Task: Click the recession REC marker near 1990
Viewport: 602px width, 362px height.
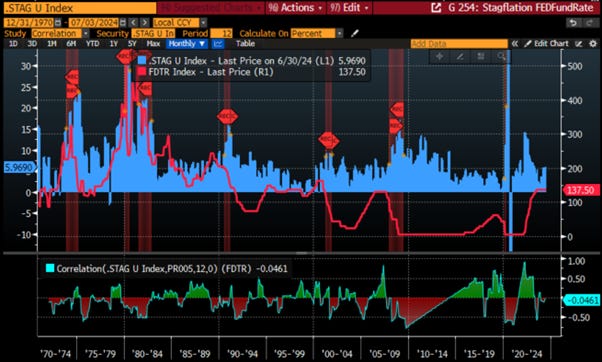Action: coord(227,116)
